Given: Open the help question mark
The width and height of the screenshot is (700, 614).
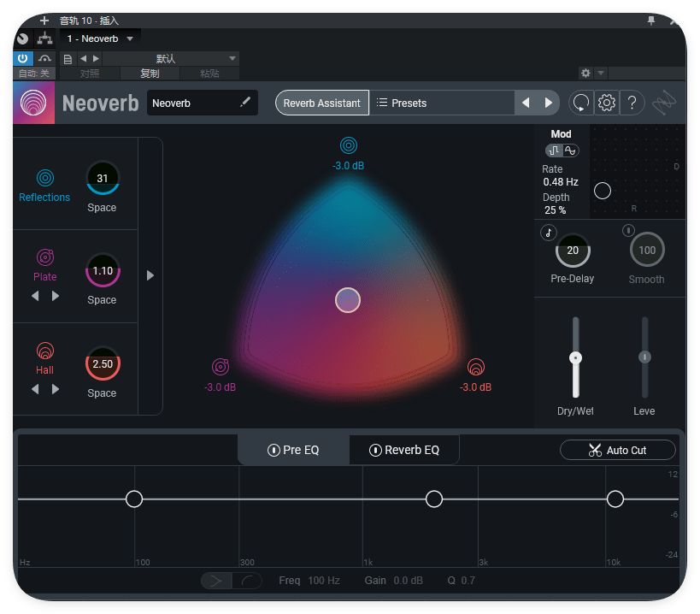Looking at the screenshot, I should click(632, 103).
